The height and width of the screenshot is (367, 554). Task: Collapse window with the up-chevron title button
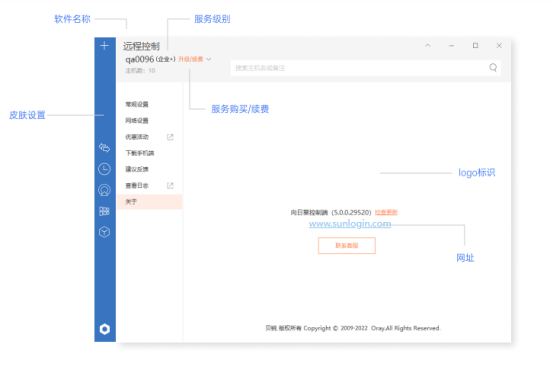click(428, 46)
